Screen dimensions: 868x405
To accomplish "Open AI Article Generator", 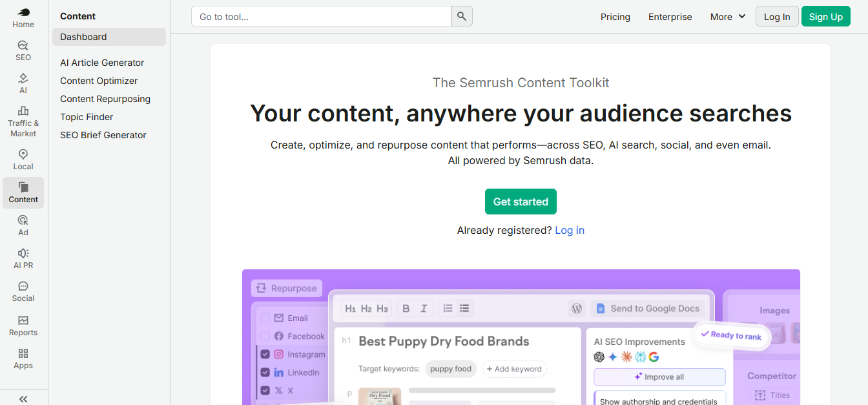I will [102, 63].
